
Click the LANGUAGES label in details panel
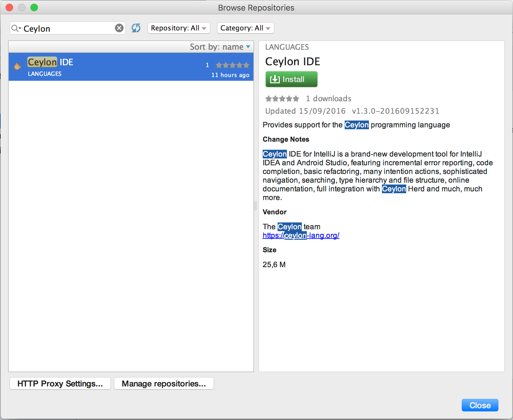[287, 47]
